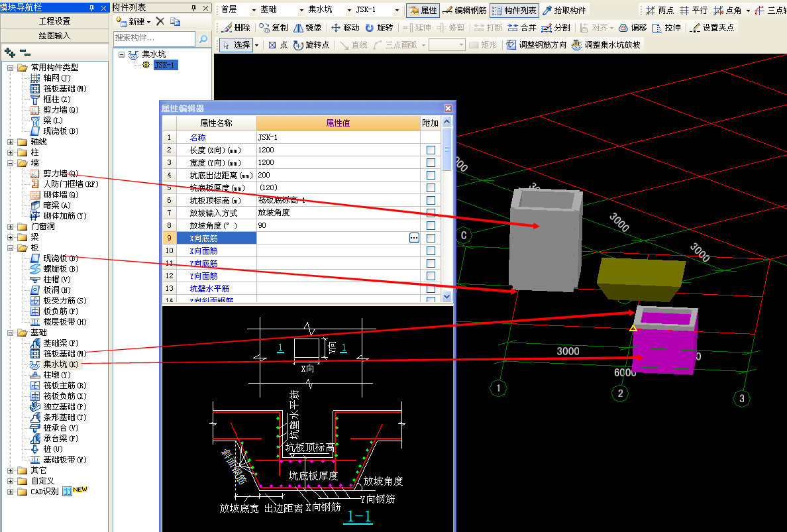Screen dimensions: 787x532
Task: Click the expand-all plus icon in navigation panel
Action: pos(9,52)
